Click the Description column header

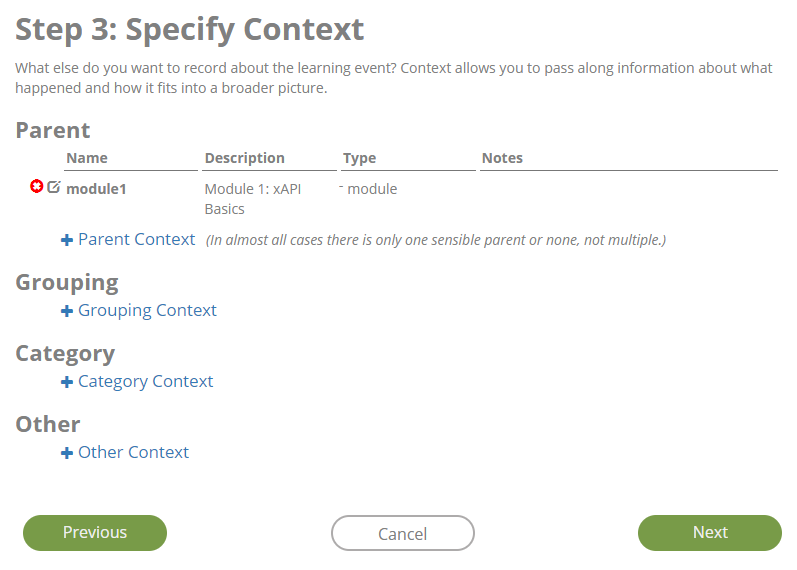click(244, 158)
